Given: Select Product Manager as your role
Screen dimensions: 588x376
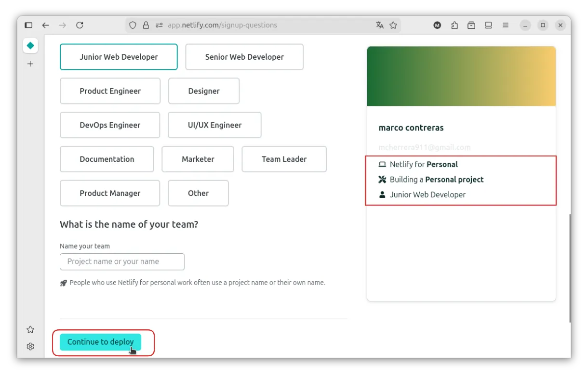Looking at the screenshot, I should 110,193.
